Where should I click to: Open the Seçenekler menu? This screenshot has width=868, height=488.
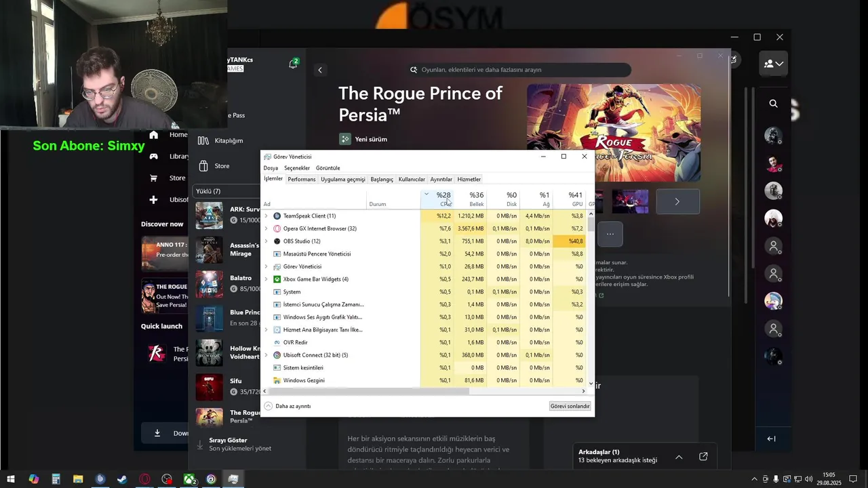(297, 168)
